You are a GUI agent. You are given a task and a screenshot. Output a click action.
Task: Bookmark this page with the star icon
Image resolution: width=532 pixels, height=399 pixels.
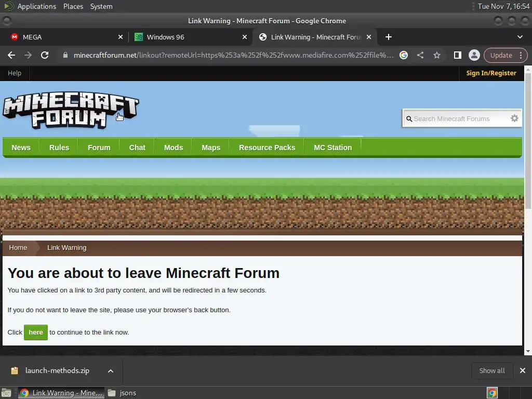coord(436,55)
